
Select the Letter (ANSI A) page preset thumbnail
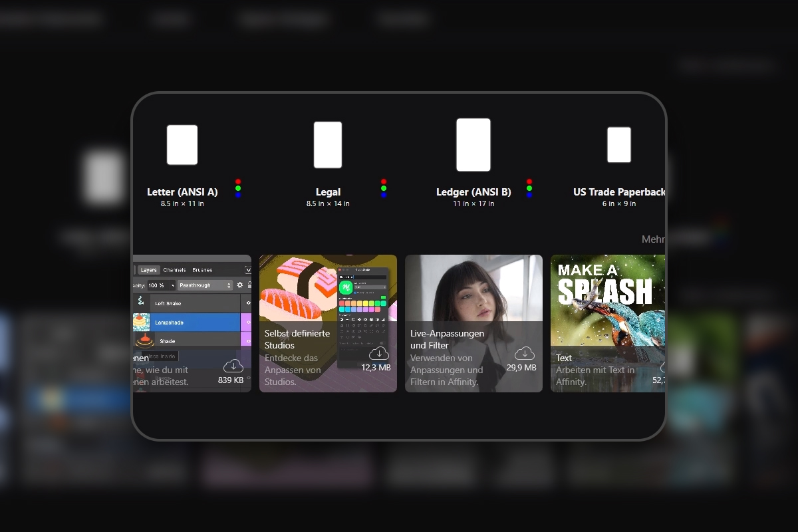pyautogui.click(x=182, y=145)
